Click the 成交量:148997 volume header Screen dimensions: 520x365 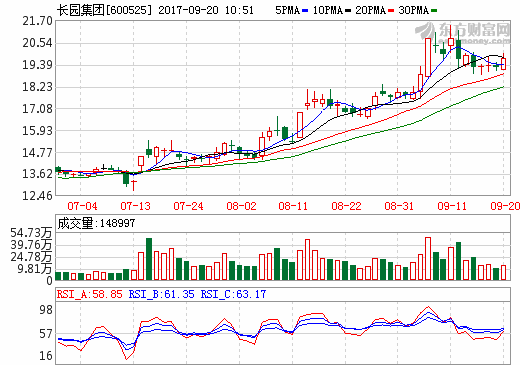[96, 223]
